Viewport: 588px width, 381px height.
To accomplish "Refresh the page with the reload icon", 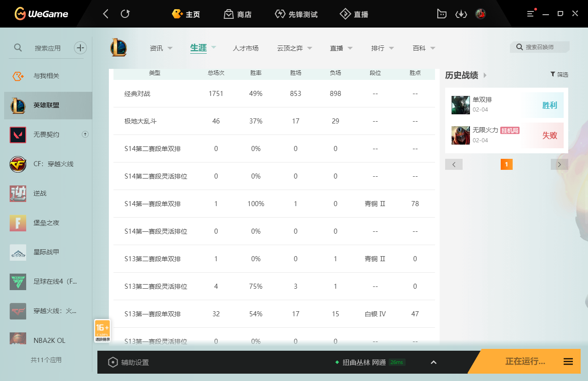I will 125,14.
